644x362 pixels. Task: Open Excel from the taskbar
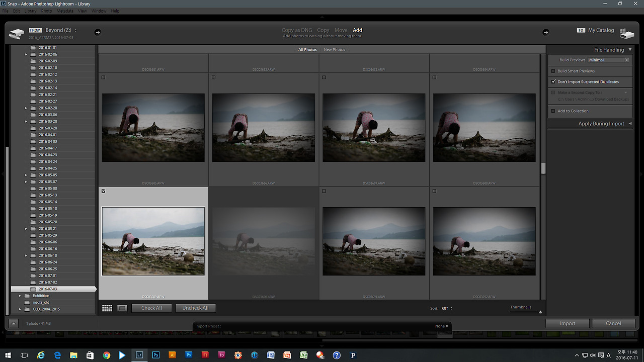coord(303,355)
